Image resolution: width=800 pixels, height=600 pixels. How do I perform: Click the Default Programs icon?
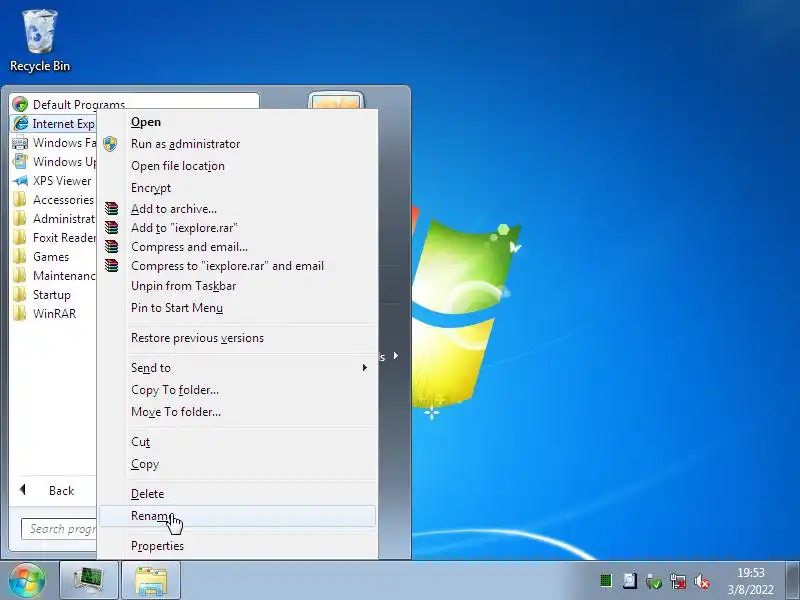tap(20, 105)
